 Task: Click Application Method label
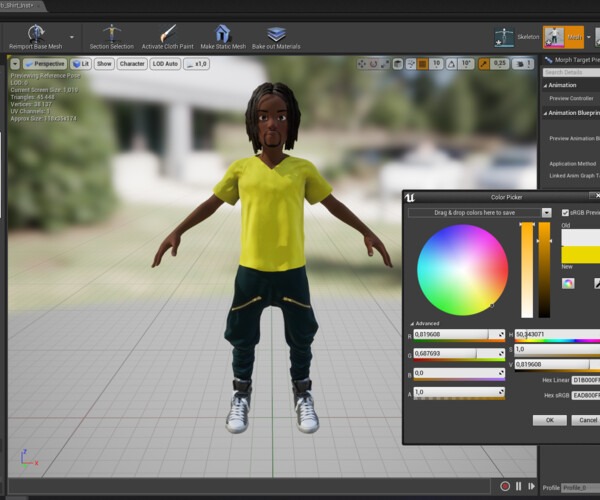click(572, 164)
